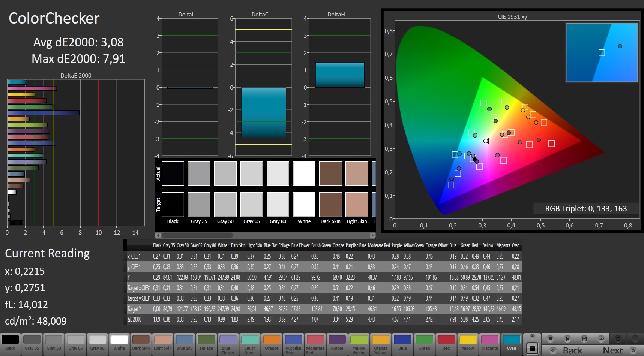Click the 'Purplish Blue' column header in table
Screen dimensions: 644x356
point(356,245)
